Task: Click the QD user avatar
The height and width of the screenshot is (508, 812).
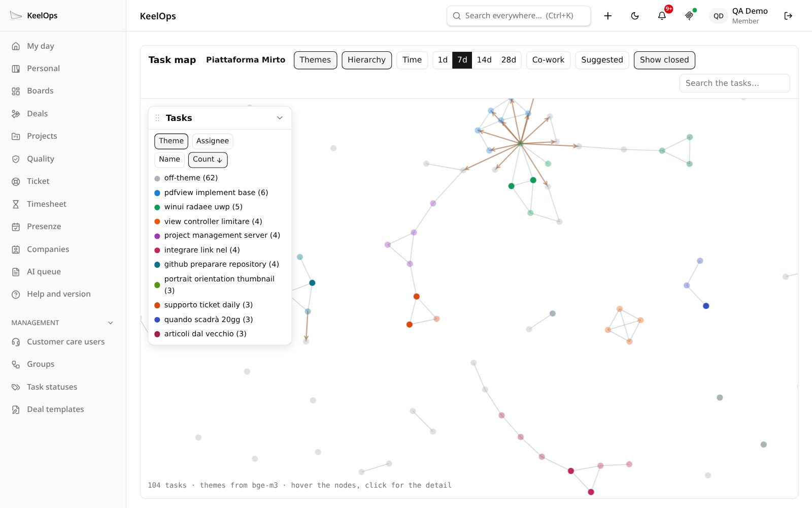Action: [718, 16]
